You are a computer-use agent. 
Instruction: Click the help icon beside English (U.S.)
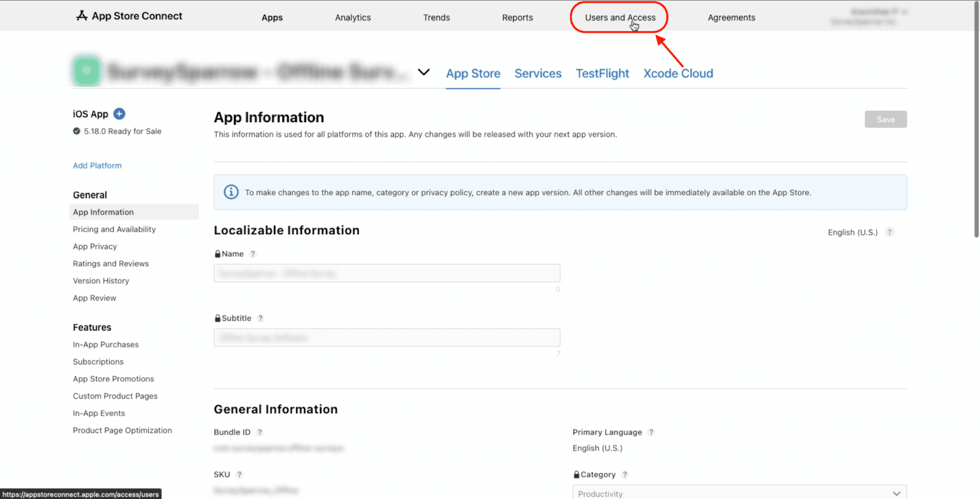890,232
